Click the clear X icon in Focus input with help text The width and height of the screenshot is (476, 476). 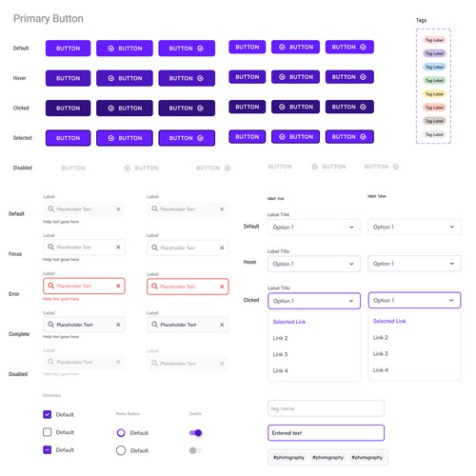click(x=118, y=248)
